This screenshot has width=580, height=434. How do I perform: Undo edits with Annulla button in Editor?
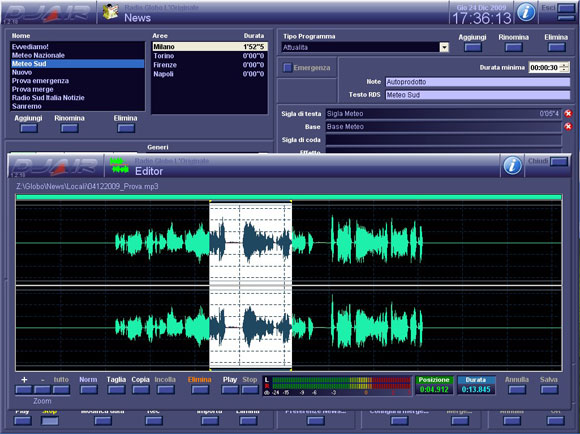[x=517, y=389]
